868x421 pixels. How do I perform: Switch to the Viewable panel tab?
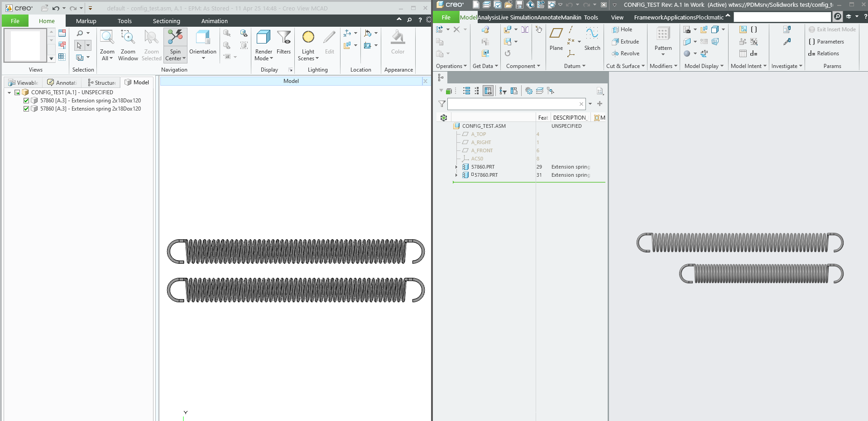(24, 82)
